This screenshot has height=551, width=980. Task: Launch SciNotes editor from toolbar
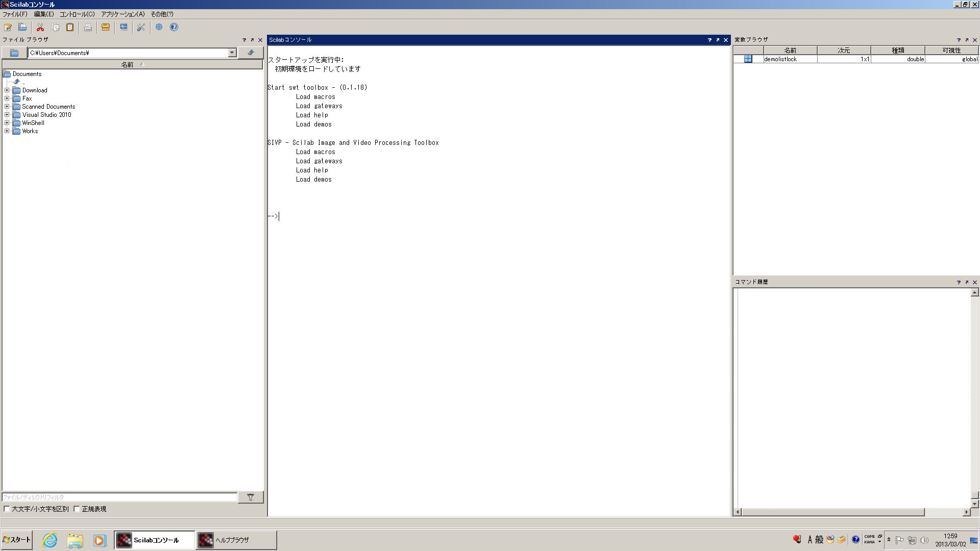click(8, 28)
